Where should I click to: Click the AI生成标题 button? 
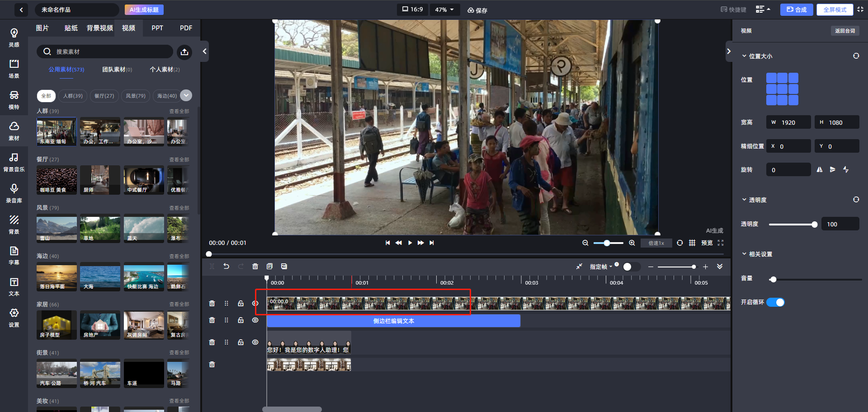(144, 9)
